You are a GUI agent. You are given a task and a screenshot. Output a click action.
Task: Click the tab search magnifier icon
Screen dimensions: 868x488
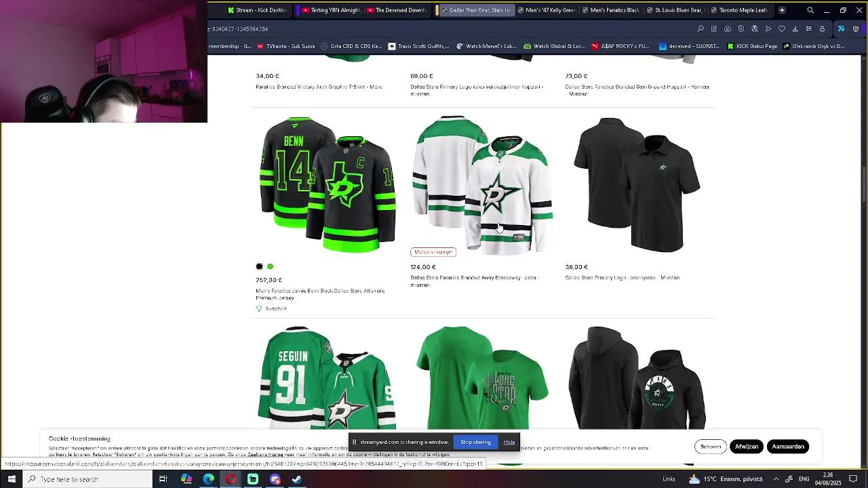pos(810,10)
